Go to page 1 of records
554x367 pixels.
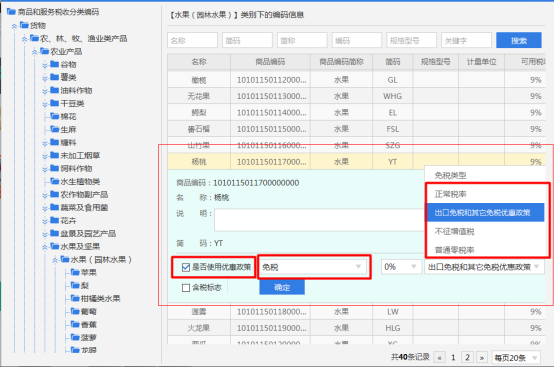point(453,357)
